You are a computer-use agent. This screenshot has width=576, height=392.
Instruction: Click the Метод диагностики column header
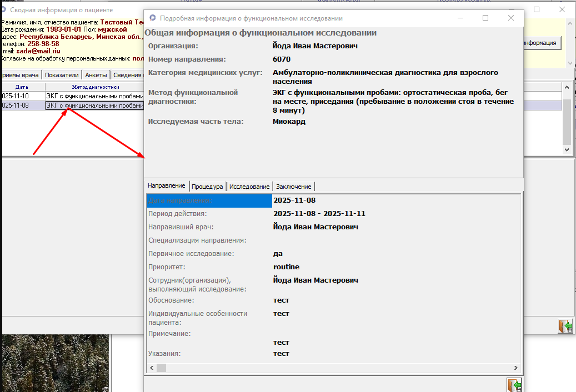point(94,87)
